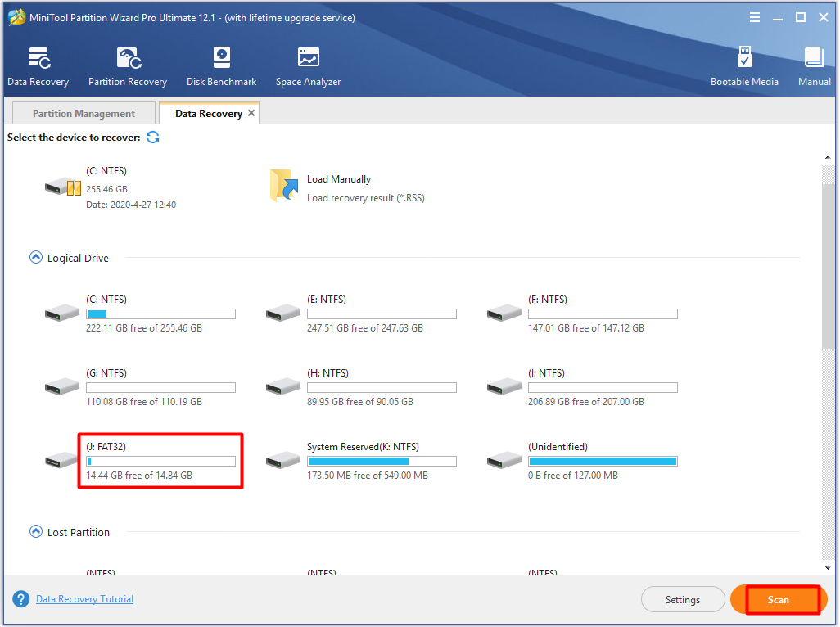
Task: Click the Load Manually folder icon
Action: (x=284, y=185)
